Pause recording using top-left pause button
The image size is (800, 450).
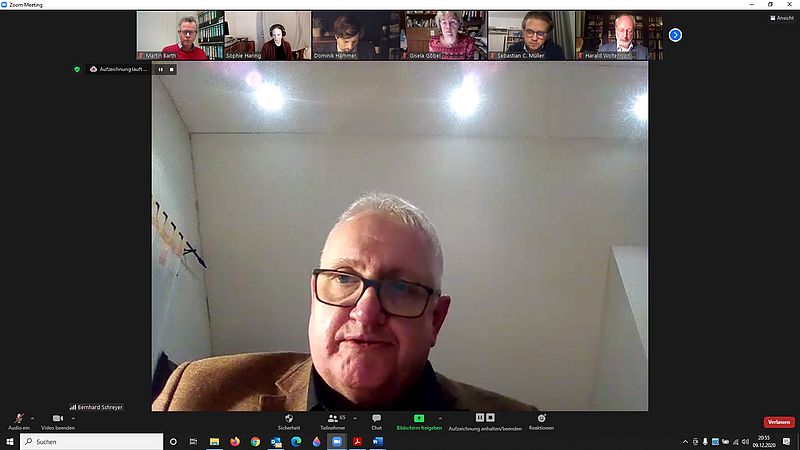click(x=160, y=69)
